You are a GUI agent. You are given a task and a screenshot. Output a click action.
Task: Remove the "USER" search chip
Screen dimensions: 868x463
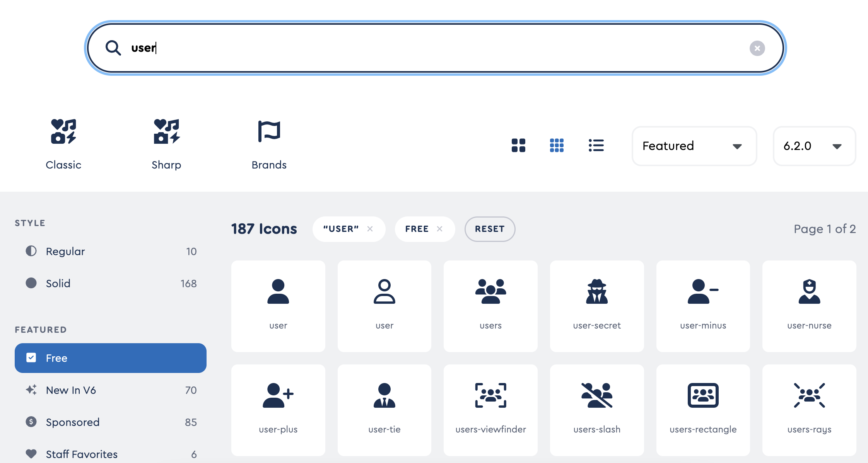click(370, 229)
